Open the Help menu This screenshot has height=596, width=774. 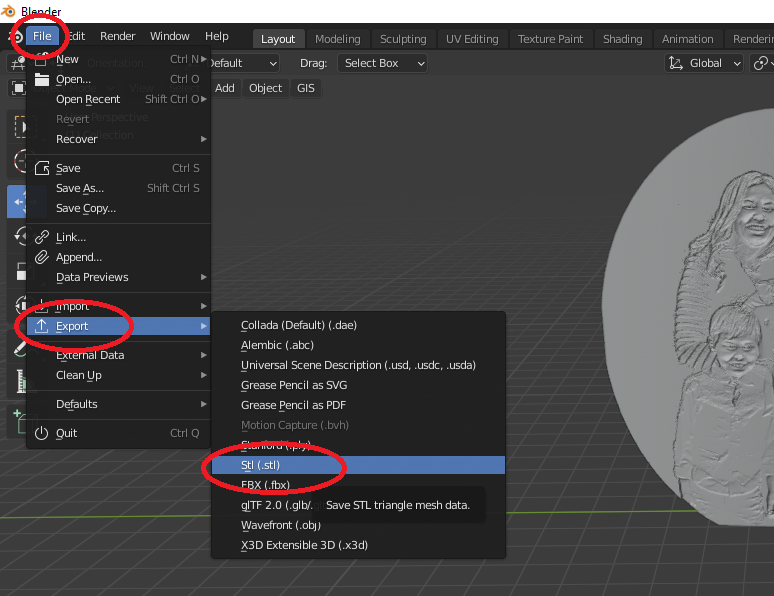217,36
